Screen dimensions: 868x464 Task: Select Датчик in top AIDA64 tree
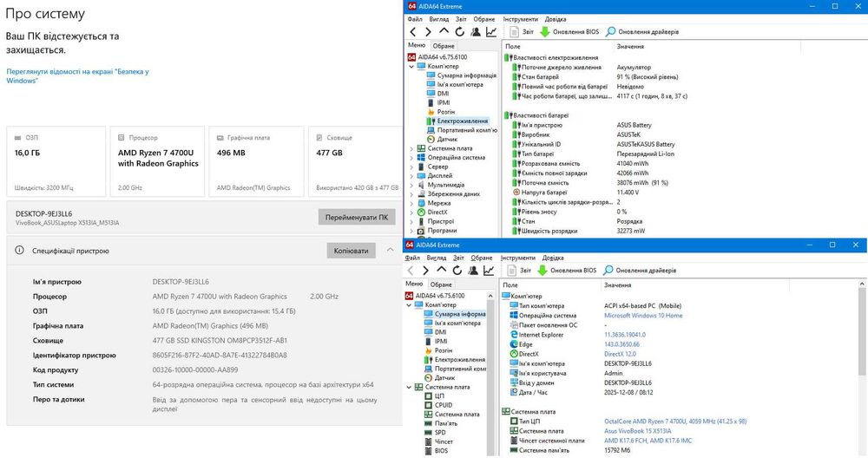pyautogui.click(x=447, y=140)
